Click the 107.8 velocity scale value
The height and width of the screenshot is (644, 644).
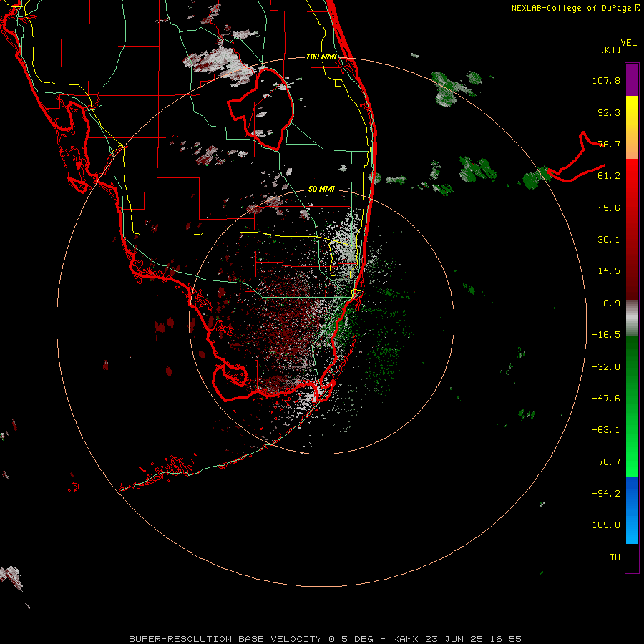pos(606,80)
